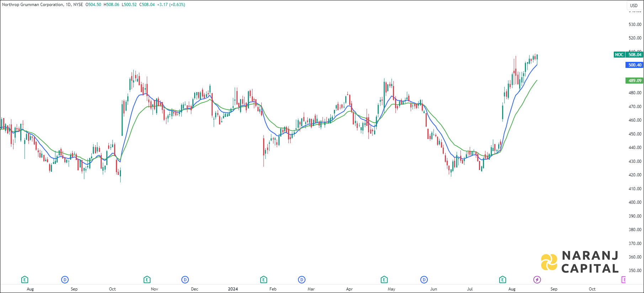Click the Dec label on time axis
This screenshot has width=644, height=293.
[195, 289]
